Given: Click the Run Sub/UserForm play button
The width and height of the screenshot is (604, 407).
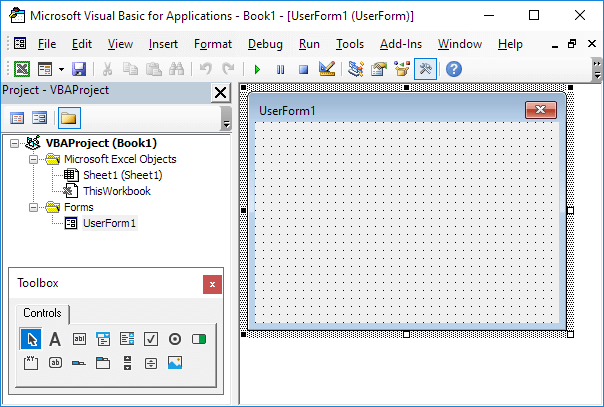Looking at the screenshot, I should click(x=257, y=69).
